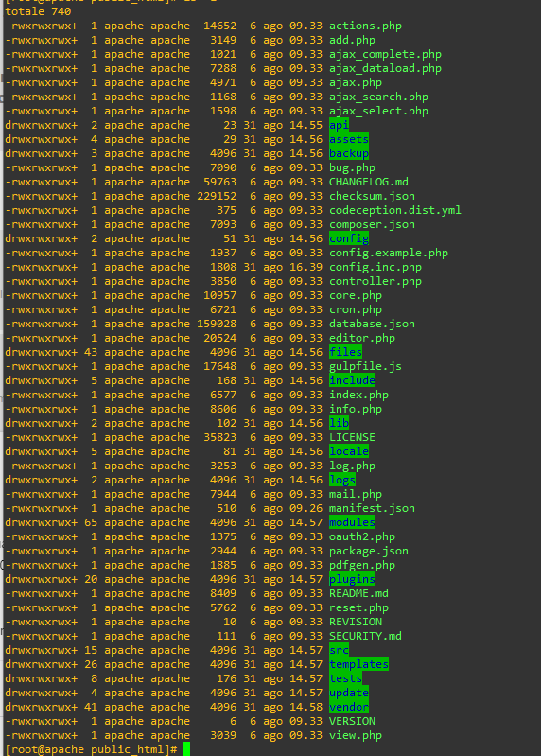Viewport: 541px width, 756px height.
Task: Select the view.php filename
Action: pyautogui.click(x=356, y=736)
